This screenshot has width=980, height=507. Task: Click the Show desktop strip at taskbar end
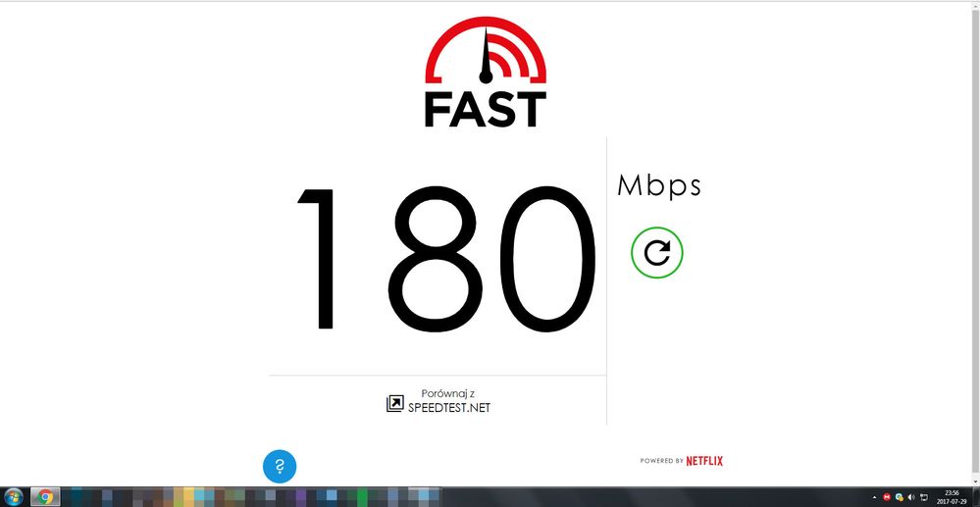[x=976, y=497]
